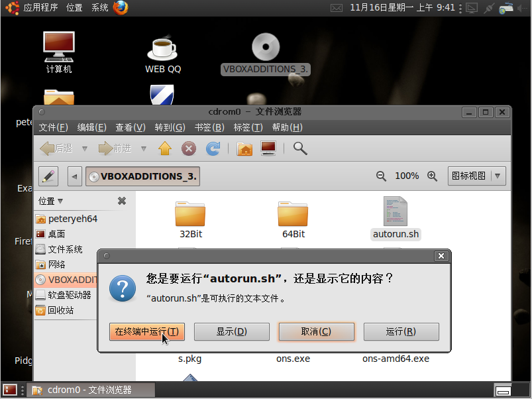Open the 文件(F) menu
The width and height of the screenshot is (532, 399).
(x=53, y=127)
